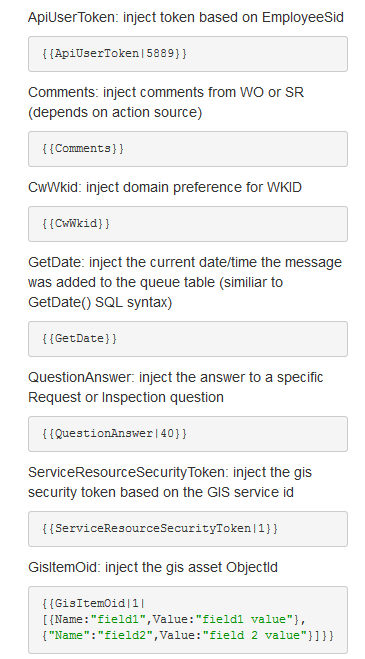This screenshot has height=659, width=365.
Task: Click the GisItemOid multi-line code block
Action: 188,619
